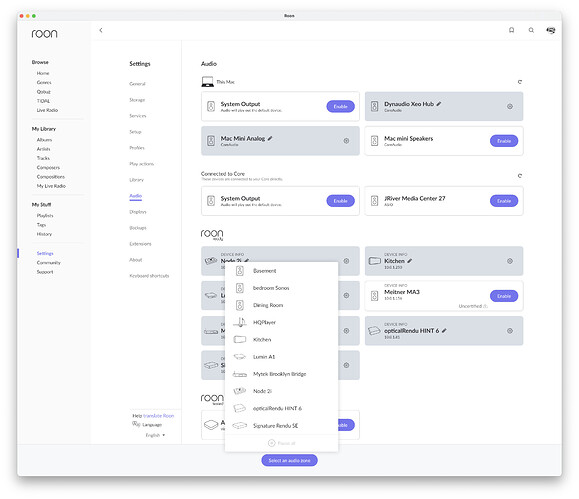Screen dimensions: 579x499
Task: Open Support in sidebar
Action: click(45, 272)
